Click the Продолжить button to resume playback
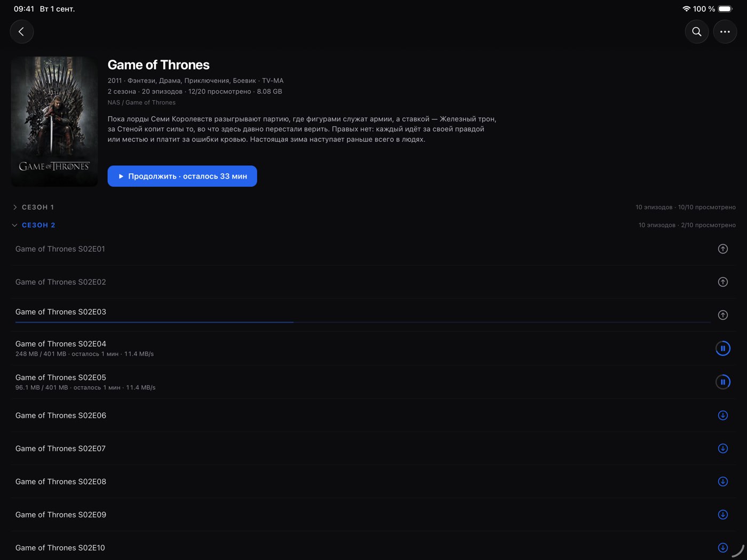Screen dimensions: 747x560 pos(182,176)
